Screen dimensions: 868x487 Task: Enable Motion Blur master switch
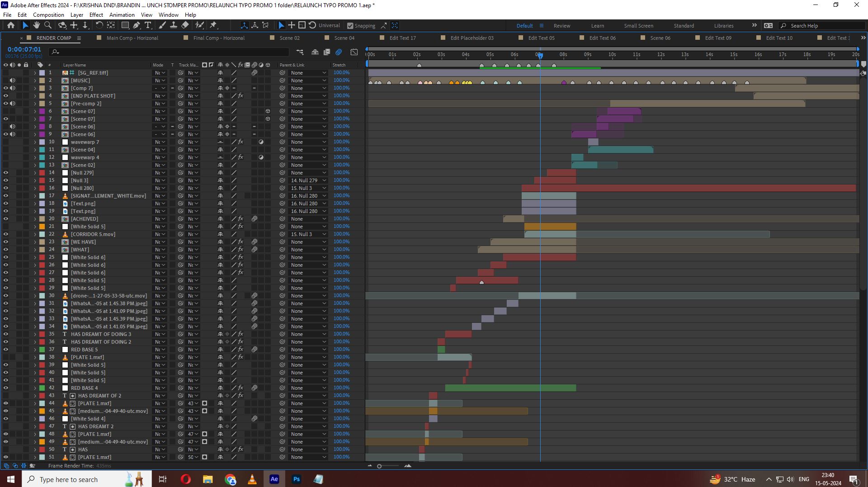coord(339,52)
